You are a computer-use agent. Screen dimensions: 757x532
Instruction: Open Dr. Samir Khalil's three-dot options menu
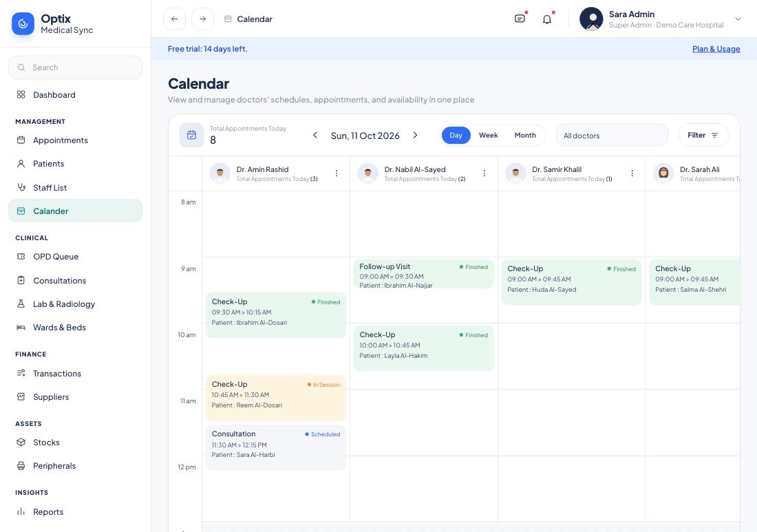pyautogui.click(x=632, y=173)
